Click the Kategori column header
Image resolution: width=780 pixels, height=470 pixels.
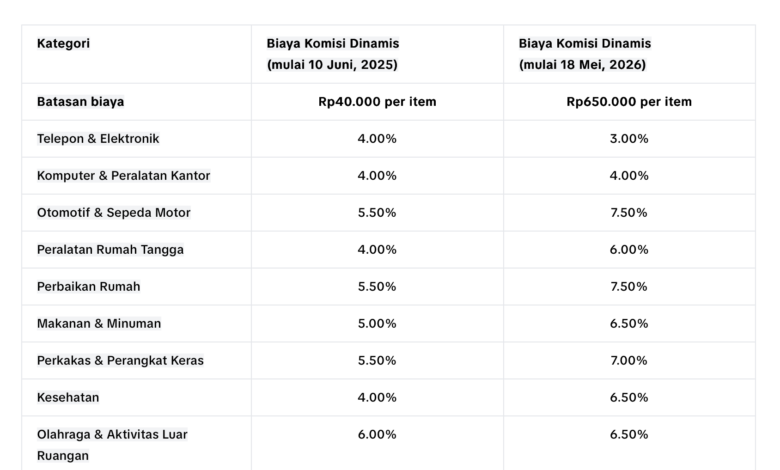pos(63,43)
